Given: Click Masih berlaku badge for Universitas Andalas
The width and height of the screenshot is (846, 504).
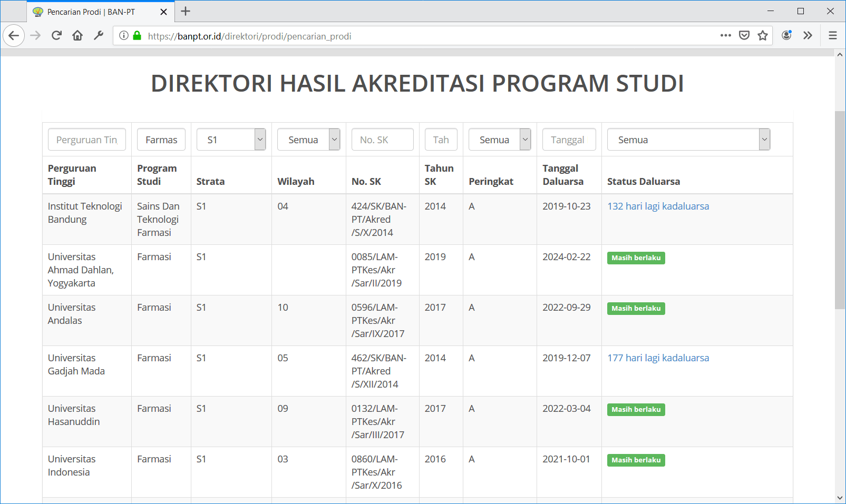Looking at the screenshot, I should 636,309.
